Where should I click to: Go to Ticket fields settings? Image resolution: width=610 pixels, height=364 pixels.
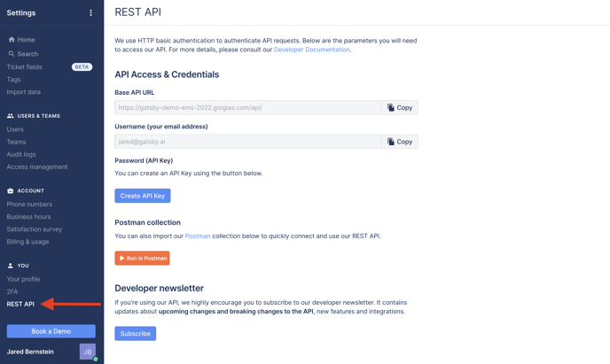click(x=24, y=66)
